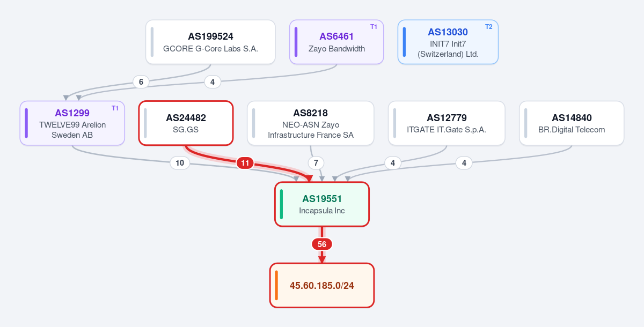The image size is (644, 327).
Task: Select the AS12779 ITGATE node
Action: [x=447, y=123]
